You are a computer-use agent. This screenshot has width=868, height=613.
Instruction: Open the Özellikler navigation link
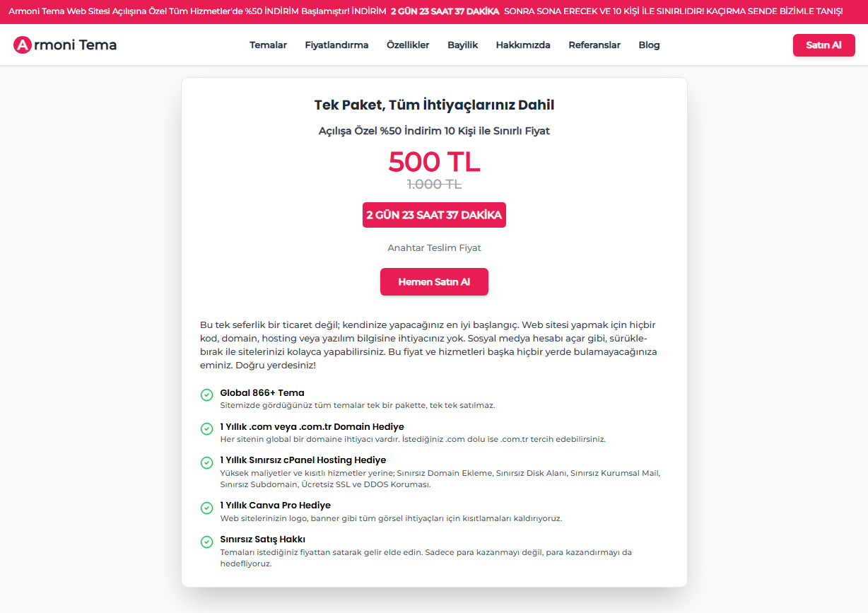(408, 45)
